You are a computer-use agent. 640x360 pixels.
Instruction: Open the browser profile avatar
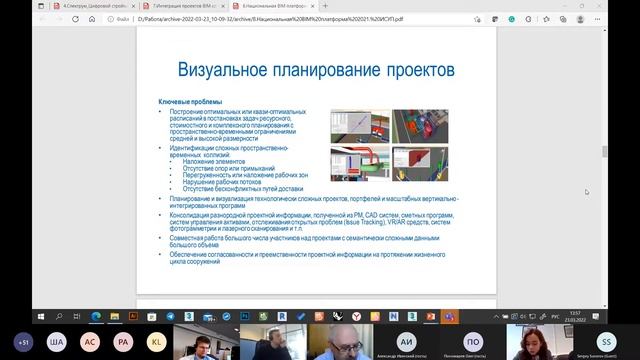[580, 19]
